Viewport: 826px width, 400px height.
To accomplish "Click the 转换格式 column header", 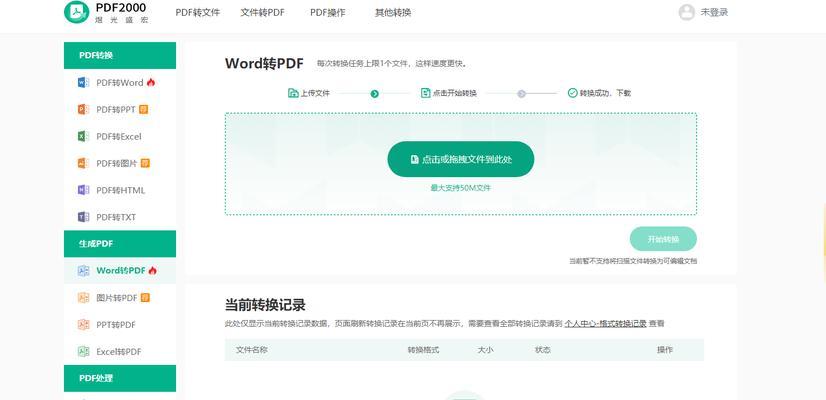I will (x=424, y=349).
